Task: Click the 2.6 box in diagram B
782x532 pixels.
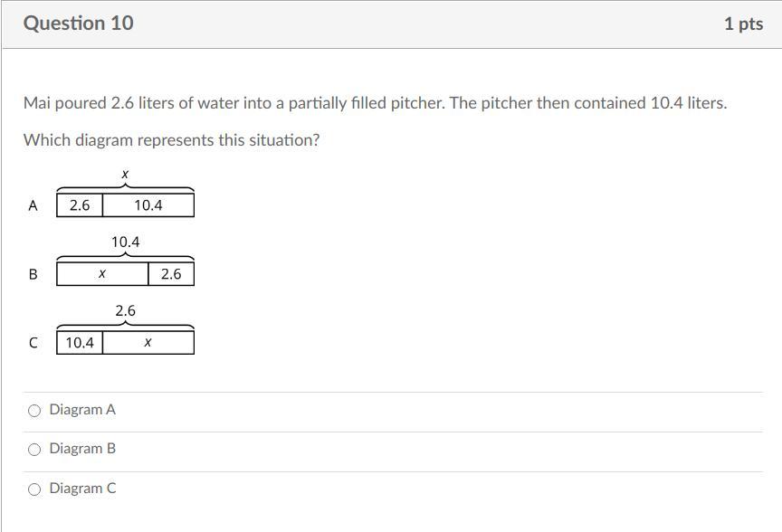Action: click(171, 274)
